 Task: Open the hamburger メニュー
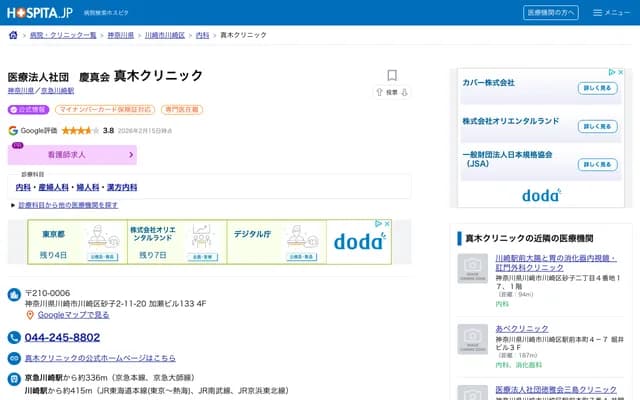click(x=611, y=12)
